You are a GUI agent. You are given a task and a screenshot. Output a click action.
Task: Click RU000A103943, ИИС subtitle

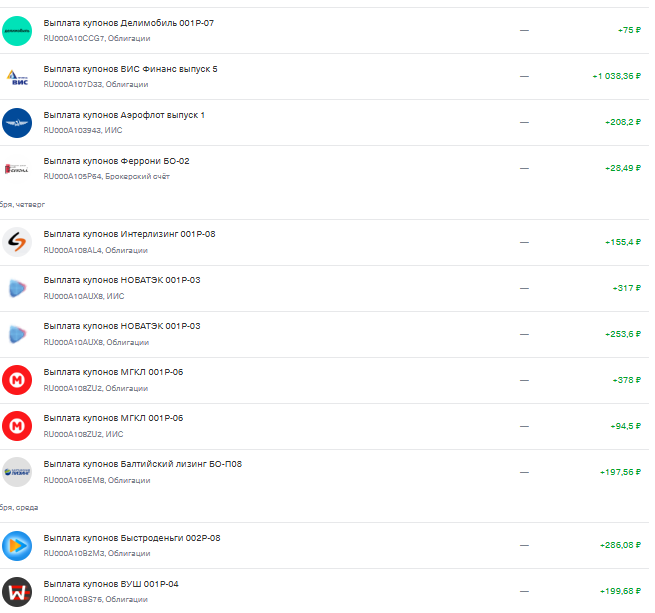click(83, 130)
